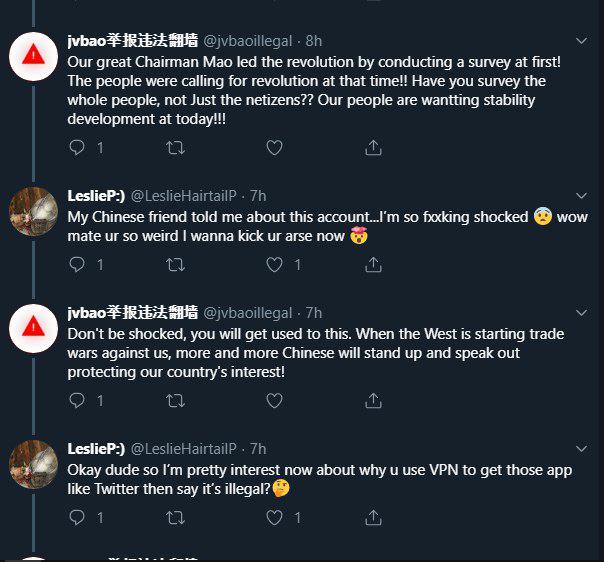Image resolution: width=604 pixels, height=562 pixels.
Task: Retweet LeslieP's "kick ur arse" tweet
Action: tap(175, 265)
